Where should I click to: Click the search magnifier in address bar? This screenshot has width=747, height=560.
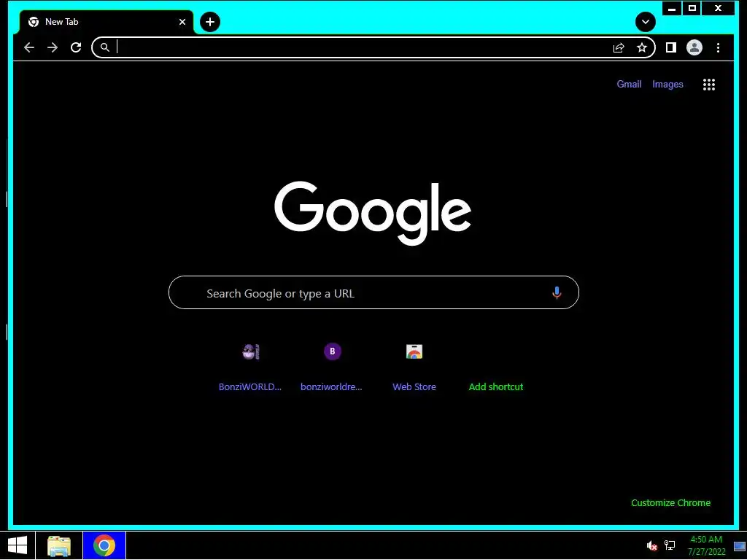click(105, 47)
